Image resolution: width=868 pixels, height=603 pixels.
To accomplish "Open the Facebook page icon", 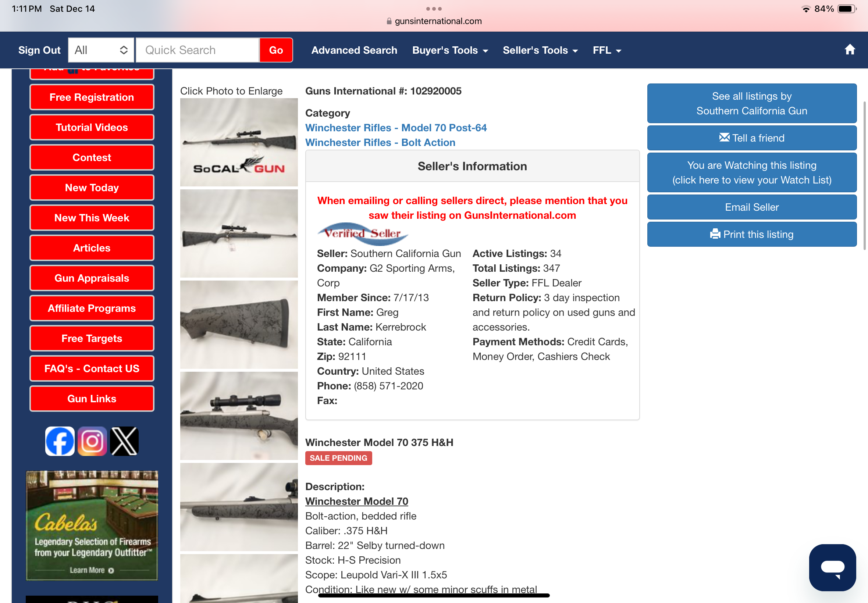I will [60, 441].
